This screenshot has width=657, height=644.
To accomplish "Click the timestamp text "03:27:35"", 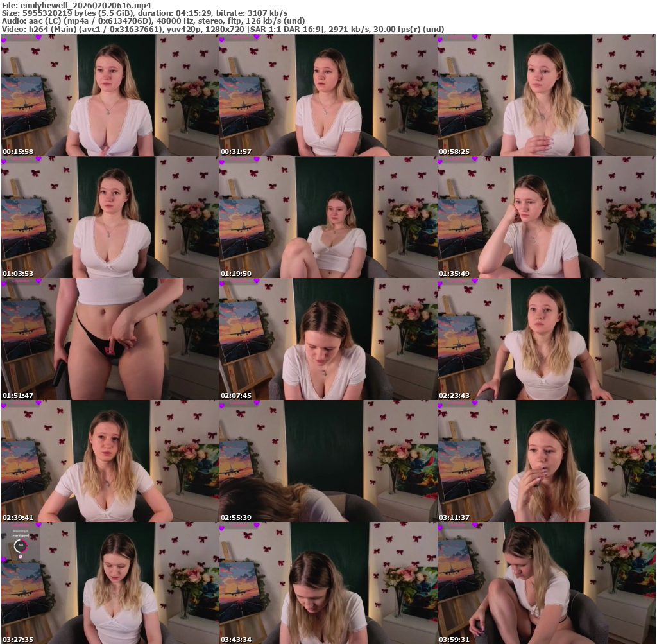I will [x=18, y=640].
